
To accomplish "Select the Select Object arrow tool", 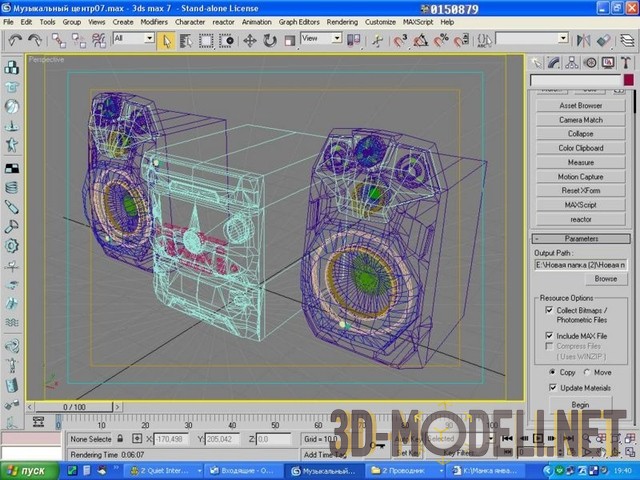I will tap(167, 39).
